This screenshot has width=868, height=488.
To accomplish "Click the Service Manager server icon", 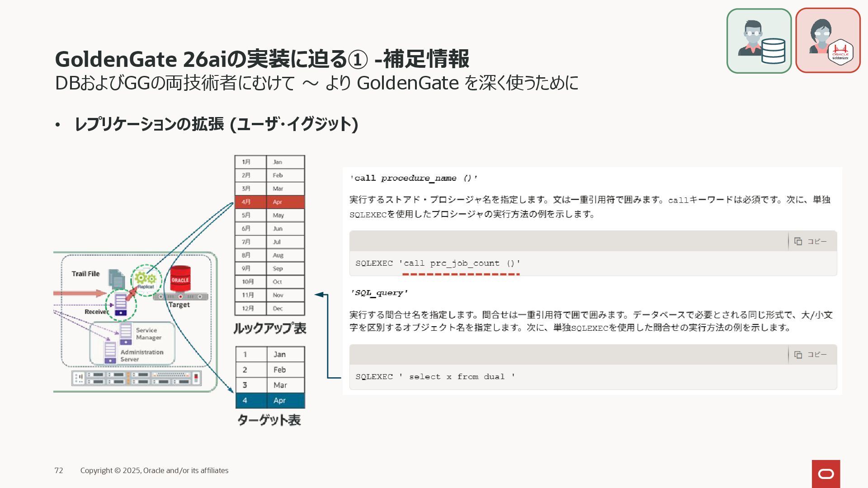I will click(126, 333).
